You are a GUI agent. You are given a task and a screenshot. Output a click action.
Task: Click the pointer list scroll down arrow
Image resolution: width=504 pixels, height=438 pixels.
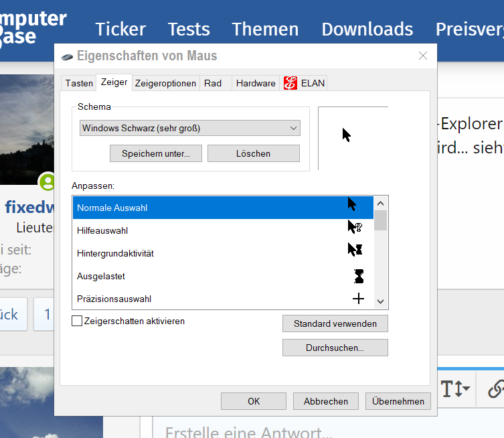point(381,301)
